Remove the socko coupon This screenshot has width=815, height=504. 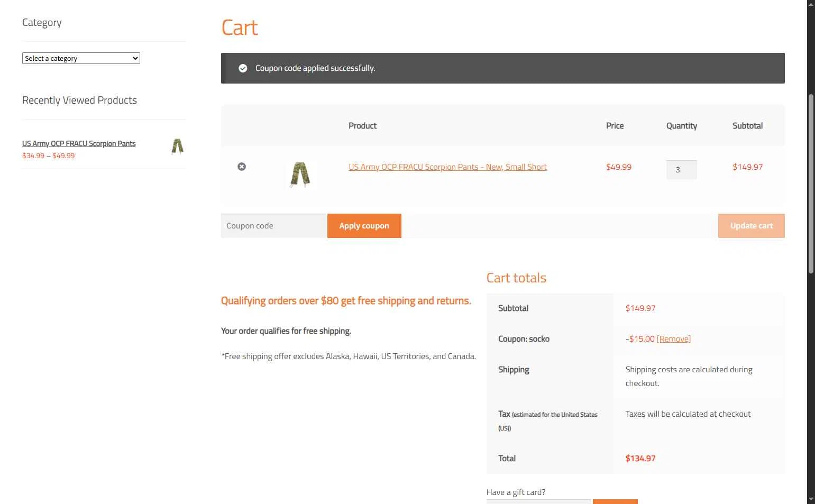tap(674, 339)
